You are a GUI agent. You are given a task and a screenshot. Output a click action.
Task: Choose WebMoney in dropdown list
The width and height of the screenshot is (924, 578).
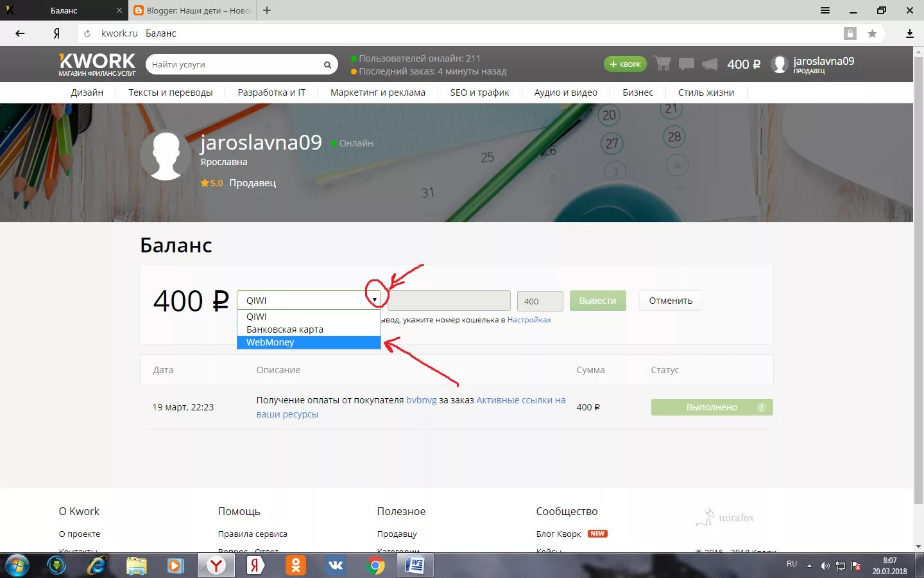pyautogui.click(x=309, y=342)
